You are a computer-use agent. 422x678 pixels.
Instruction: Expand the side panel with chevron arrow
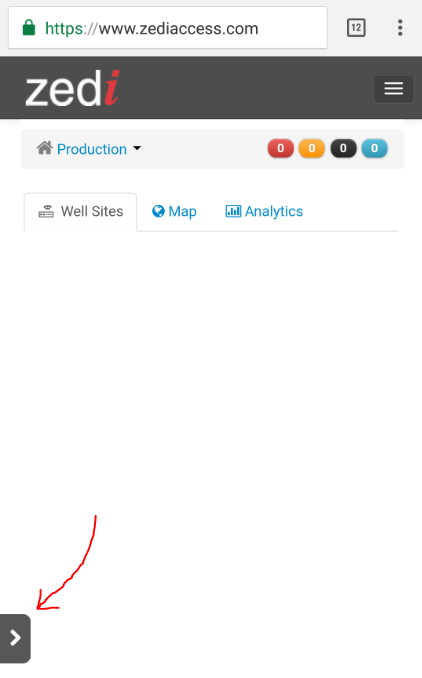coord(15,638)
